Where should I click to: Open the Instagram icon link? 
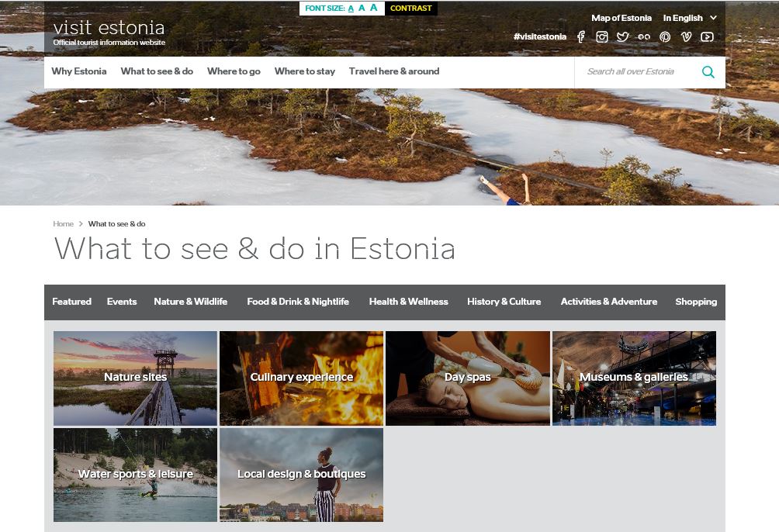(601, 36)
